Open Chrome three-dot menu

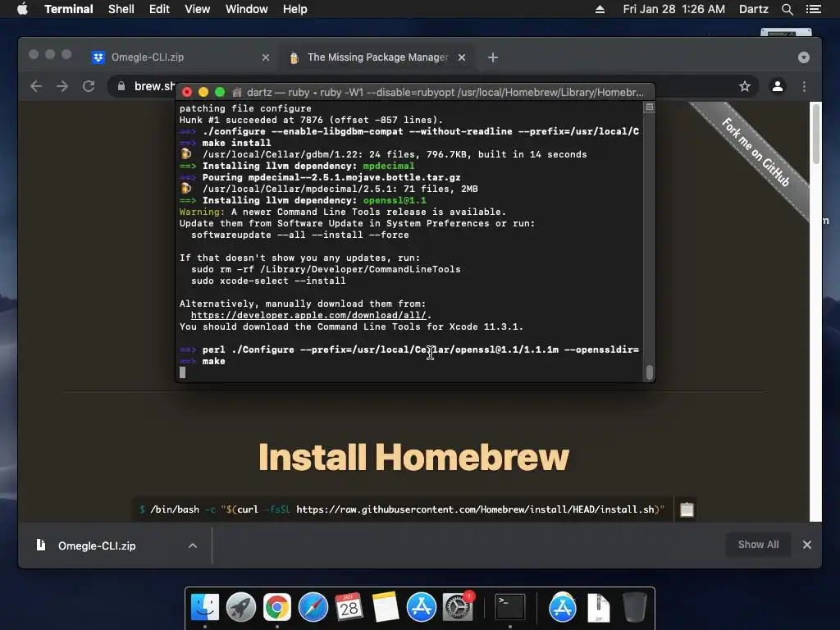tap(804, 86)
